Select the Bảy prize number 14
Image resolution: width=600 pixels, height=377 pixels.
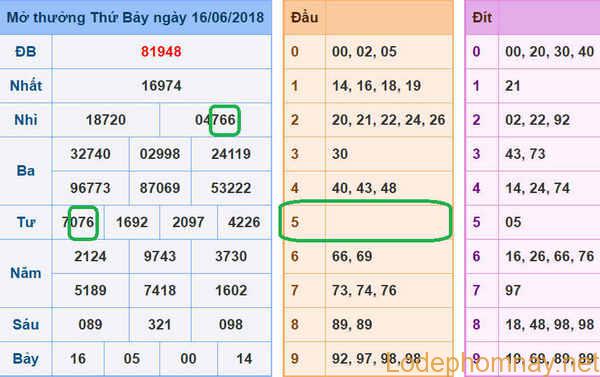pyautogui.click(x=244, y=359)
